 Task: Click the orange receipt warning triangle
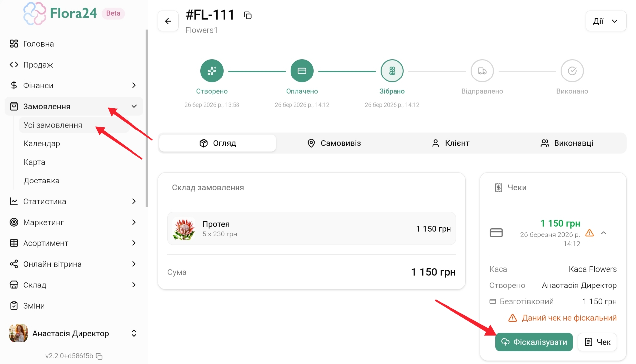point(589,233)
